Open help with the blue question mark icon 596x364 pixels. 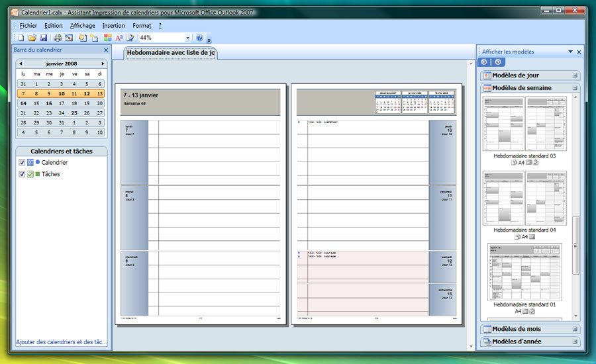[199, 38]
